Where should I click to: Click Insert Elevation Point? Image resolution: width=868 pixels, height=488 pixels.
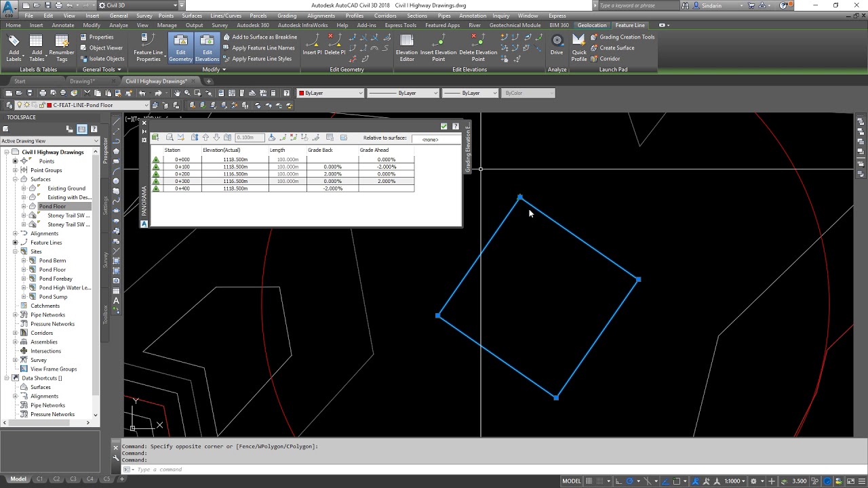(439, 47)
